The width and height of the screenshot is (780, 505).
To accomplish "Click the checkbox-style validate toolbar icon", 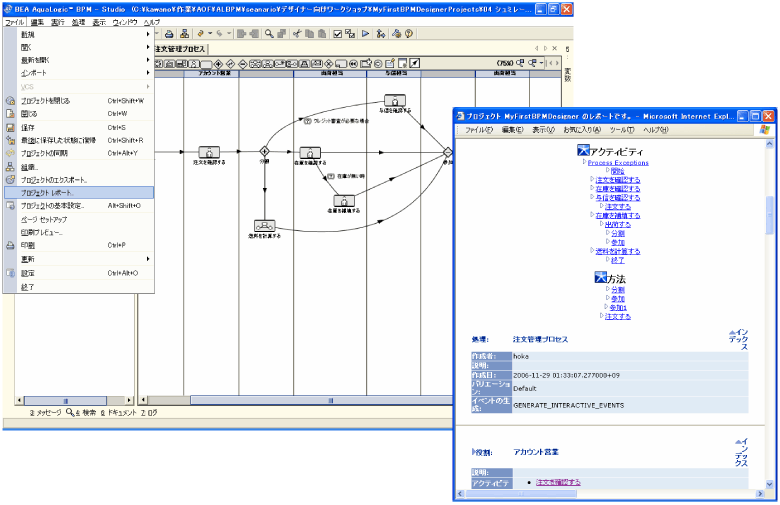I will tap(338, 34).
